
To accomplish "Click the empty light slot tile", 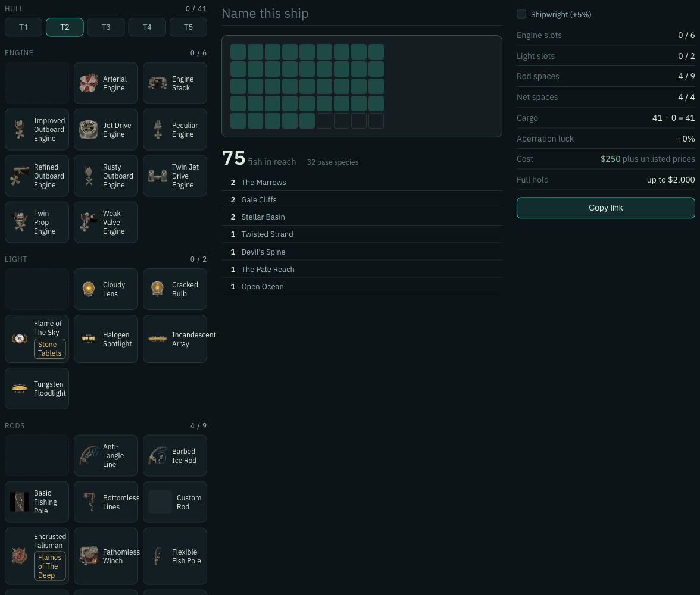I will (x=37, y=289).
